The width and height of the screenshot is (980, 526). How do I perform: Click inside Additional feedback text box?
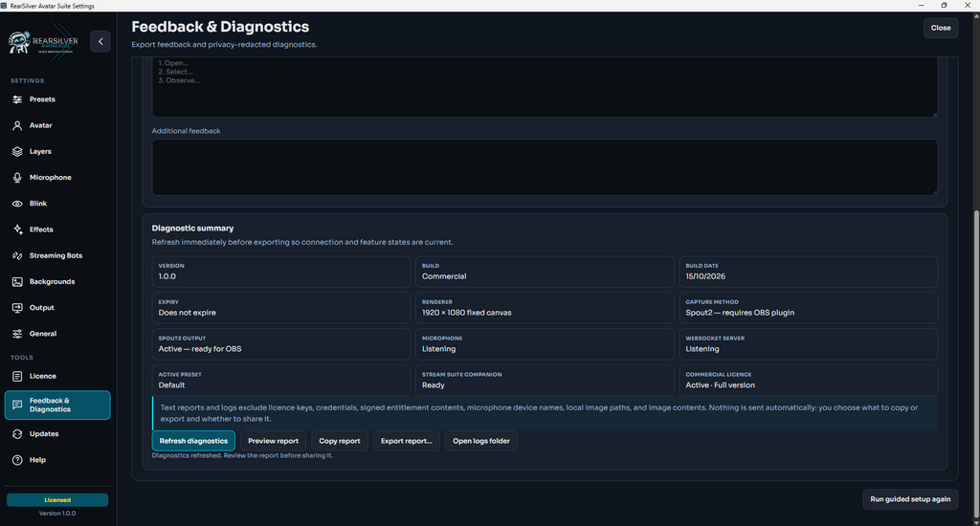(x=545, y=167)
